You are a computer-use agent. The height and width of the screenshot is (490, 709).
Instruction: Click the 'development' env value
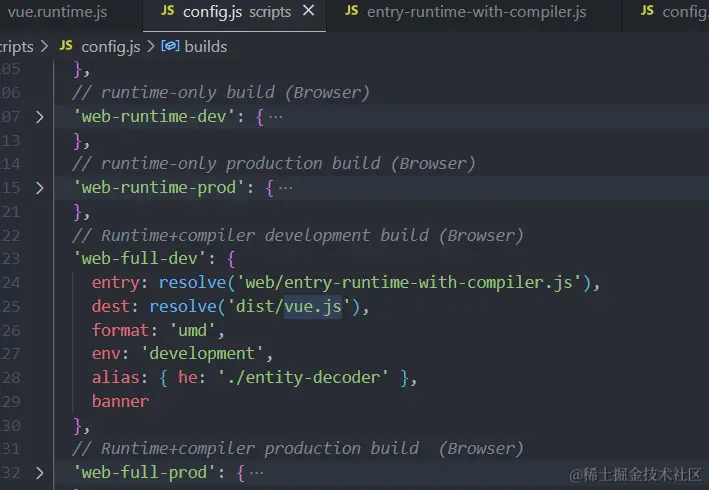pyautogui.click(x=202, y=353)
